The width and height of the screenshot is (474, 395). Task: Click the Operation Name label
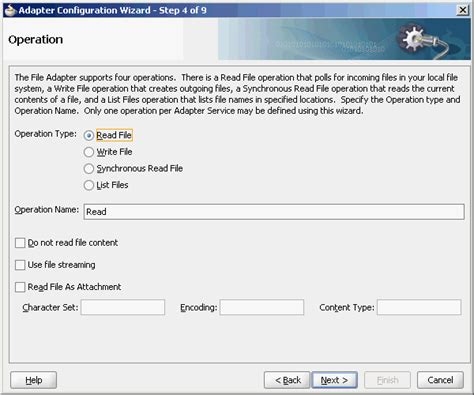(47, 210)
